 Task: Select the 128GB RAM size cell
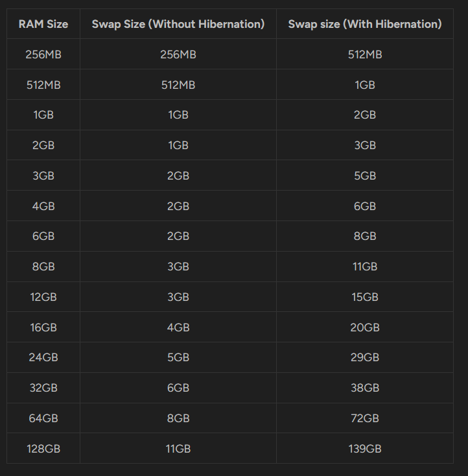43,448
